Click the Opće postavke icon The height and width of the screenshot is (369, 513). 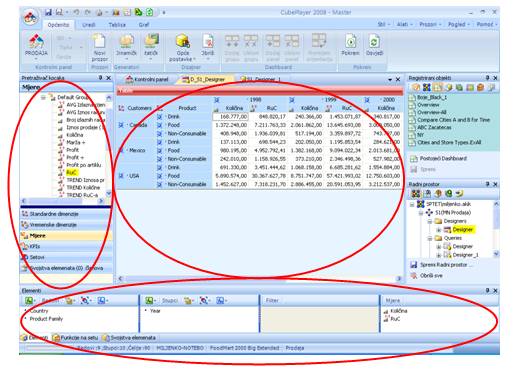click(x=183, y=41)
